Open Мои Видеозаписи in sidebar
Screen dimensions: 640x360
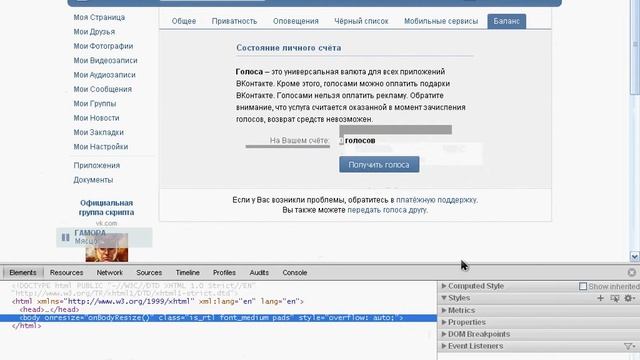105,60
